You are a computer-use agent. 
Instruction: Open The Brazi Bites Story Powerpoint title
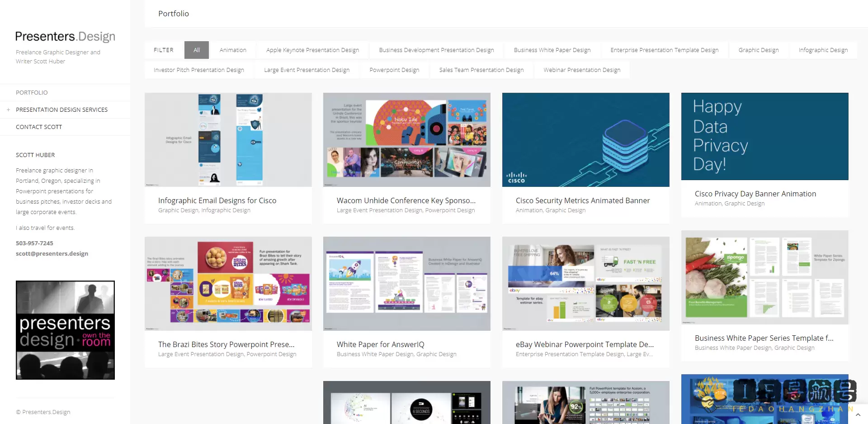(x=226, y=344)
